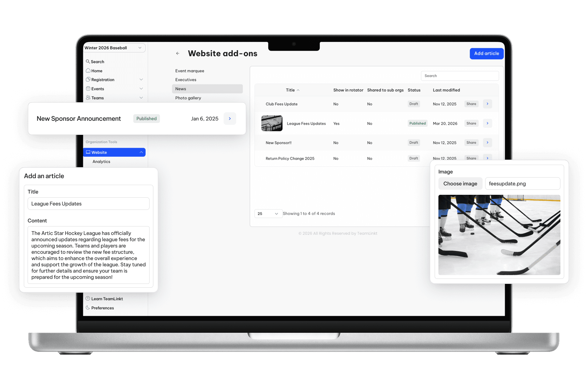Viewport: 588px width, 383px height.
Task: Click the Registration clock icon
Action: (88, 80)
